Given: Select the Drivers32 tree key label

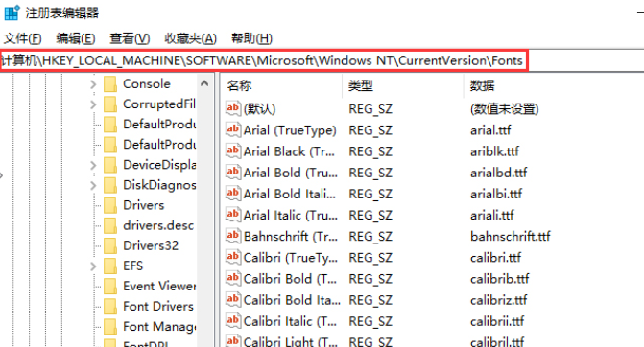Looking at the screenshot, I should coord(151,245).
